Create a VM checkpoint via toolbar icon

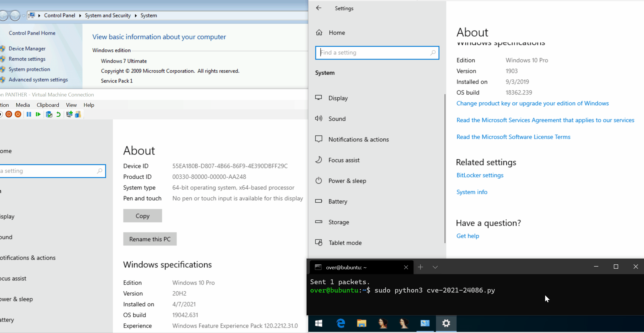[49, 114]
